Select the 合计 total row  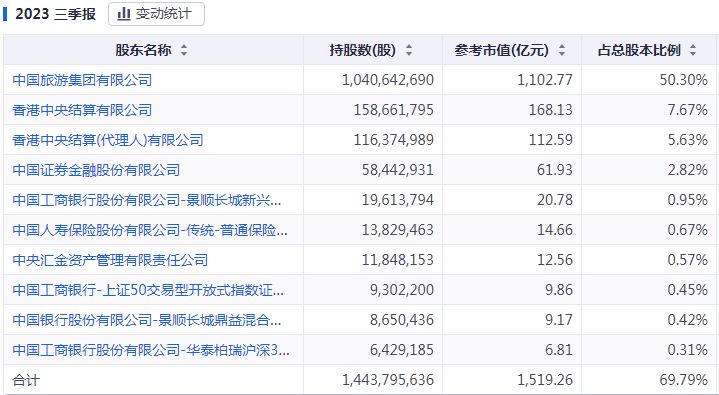(x=360, y=380)
